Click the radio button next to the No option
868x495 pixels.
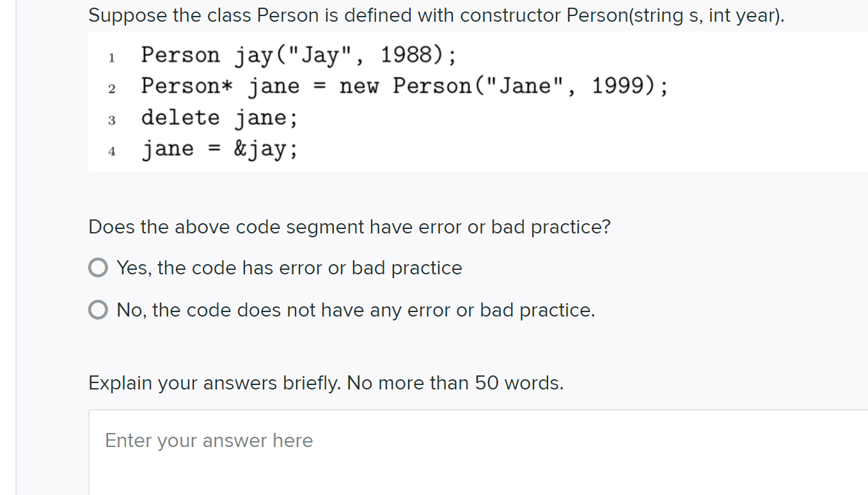pyautogui.click(x=98, y=310)
